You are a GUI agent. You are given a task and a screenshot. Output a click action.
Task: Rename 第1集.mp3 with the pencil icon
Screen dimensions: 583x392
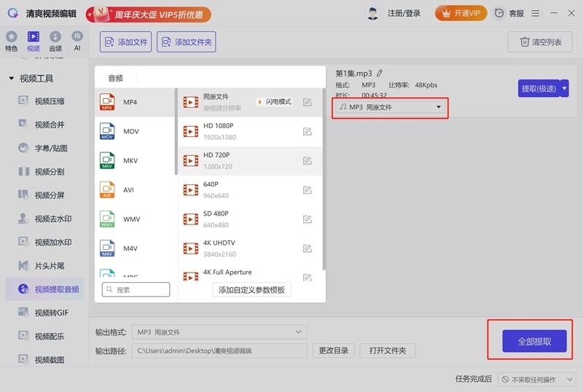pyautogui.click(x=380, y=73)
